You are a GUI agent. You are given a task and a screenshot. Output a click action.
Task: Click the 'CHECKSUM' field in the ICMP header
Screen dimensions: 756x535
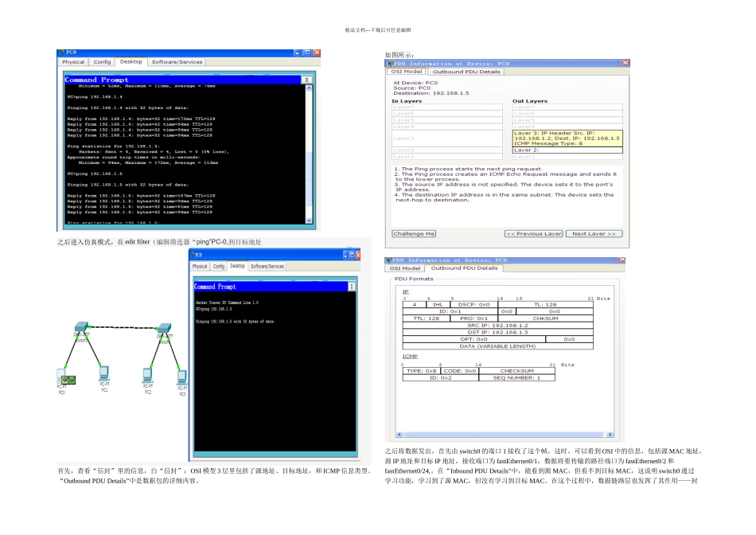(x=516, y=371)
